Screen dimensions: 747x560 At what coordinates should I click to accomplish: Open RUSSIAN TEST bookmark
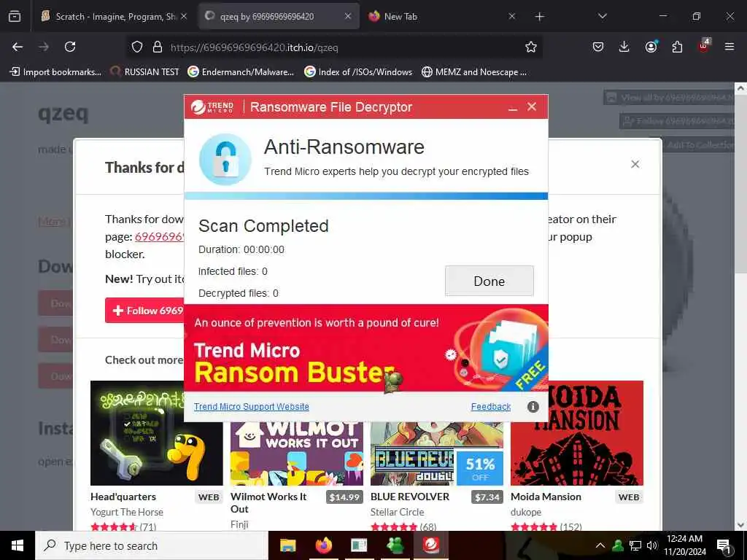click(144, 72)
